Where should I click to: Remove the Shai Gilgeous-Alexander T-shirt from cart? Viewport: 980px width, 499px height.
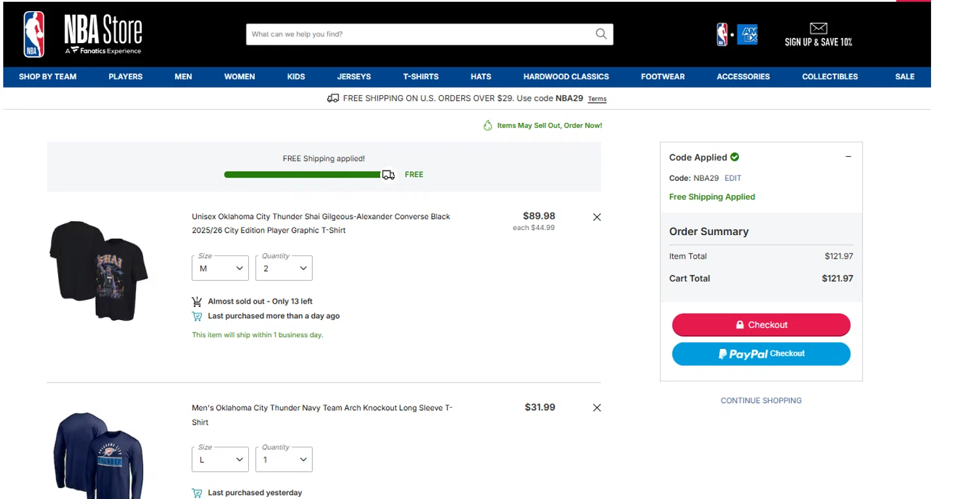click(x=596, y=217)
